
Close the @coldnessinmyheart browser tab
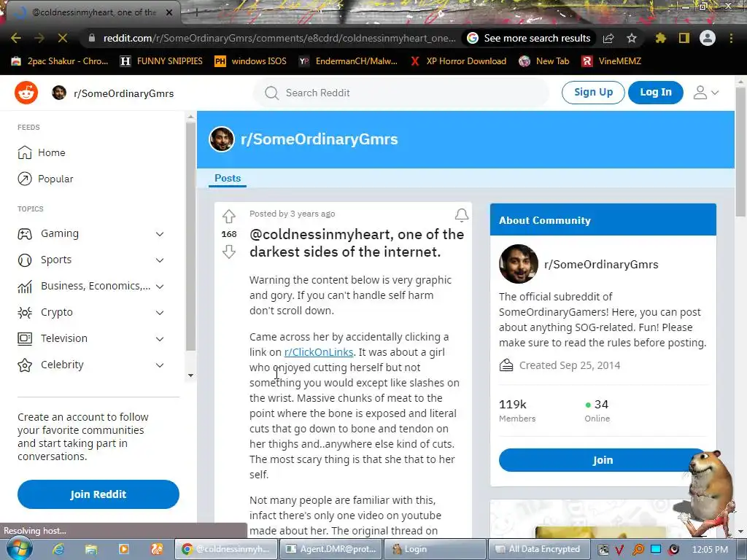(x=169, y=12)
